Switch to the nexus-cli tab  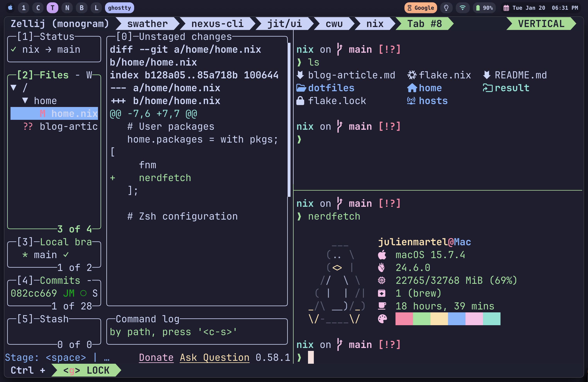click(218, 24)
